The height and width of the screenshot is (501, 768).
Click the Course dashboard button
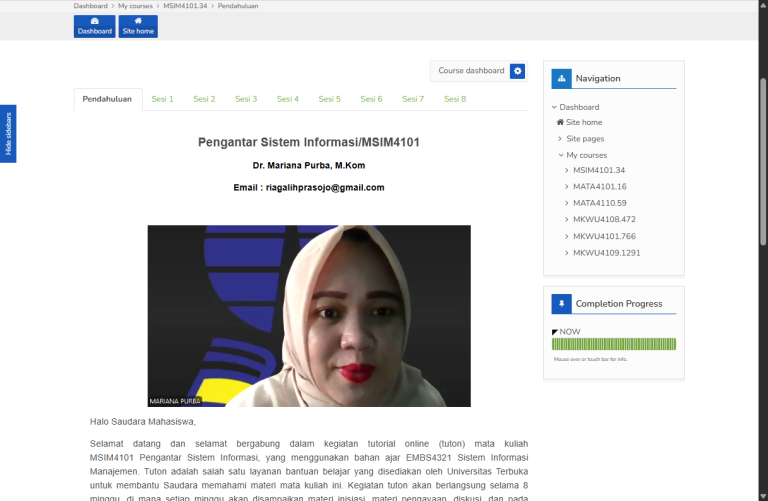click(471, 71)
